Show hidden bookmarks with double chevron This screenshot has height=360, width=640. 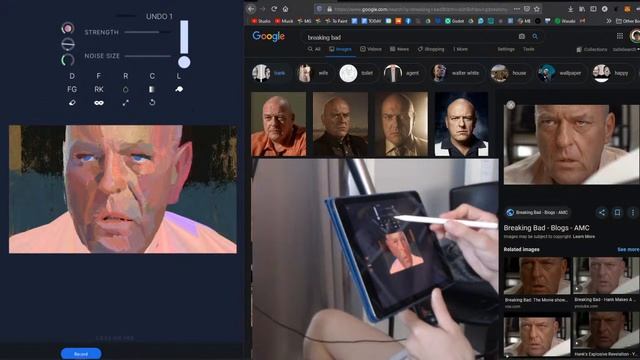pos(609,21)
